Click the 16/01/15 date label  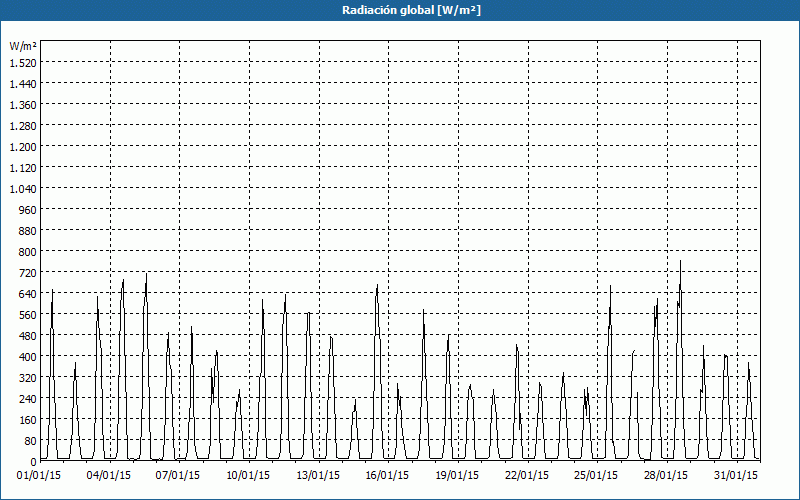click(387, 476)
